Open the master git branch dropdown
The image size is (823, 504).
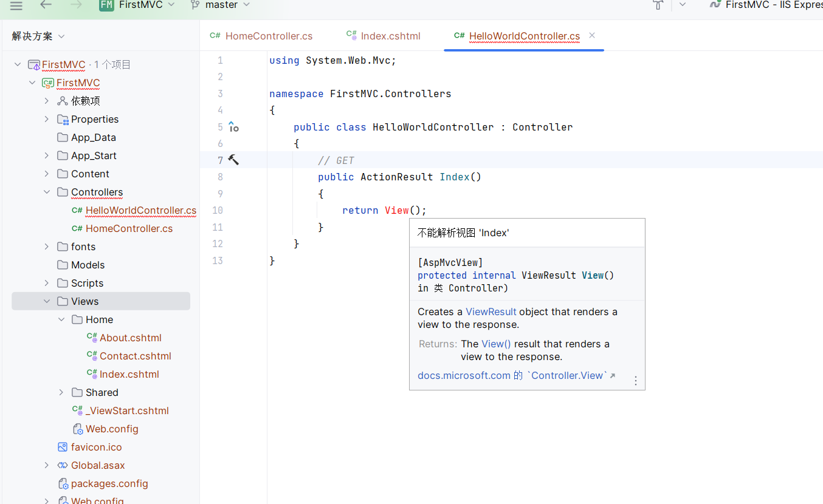220,5
